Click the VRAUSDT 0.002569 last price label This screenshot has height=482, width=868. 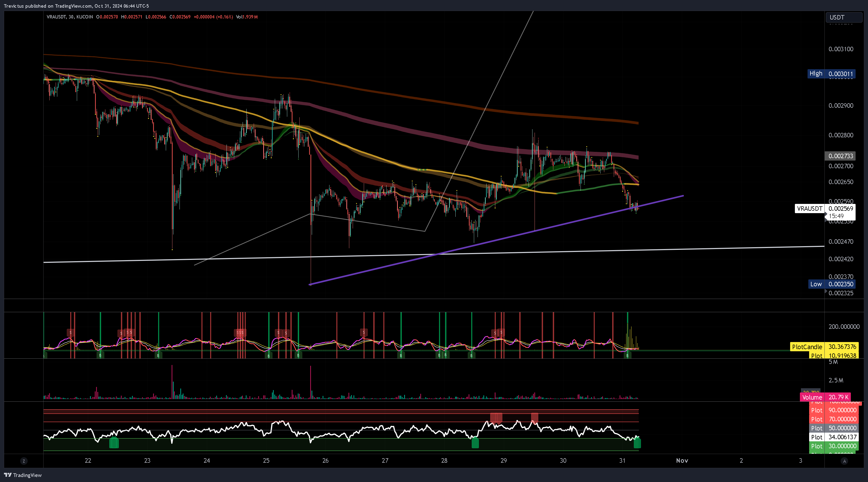[x=825, y=208]
